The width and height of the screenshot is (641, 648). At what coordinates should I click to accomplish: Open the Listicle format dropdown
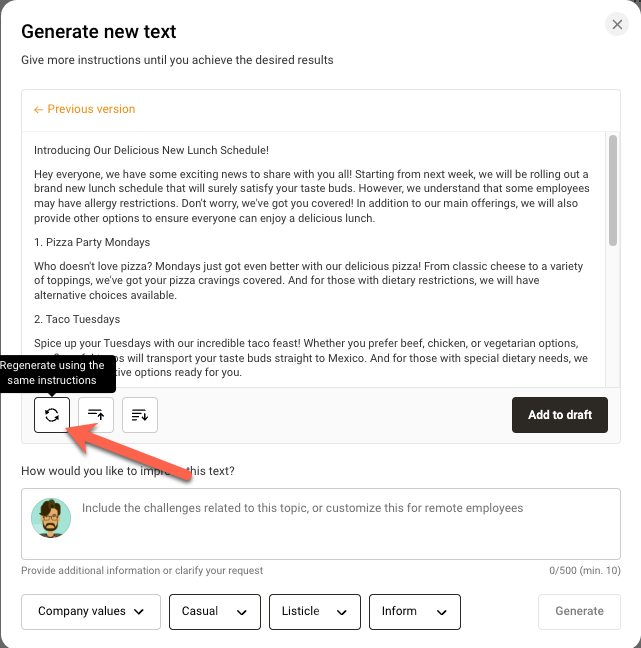coord(315,611)
